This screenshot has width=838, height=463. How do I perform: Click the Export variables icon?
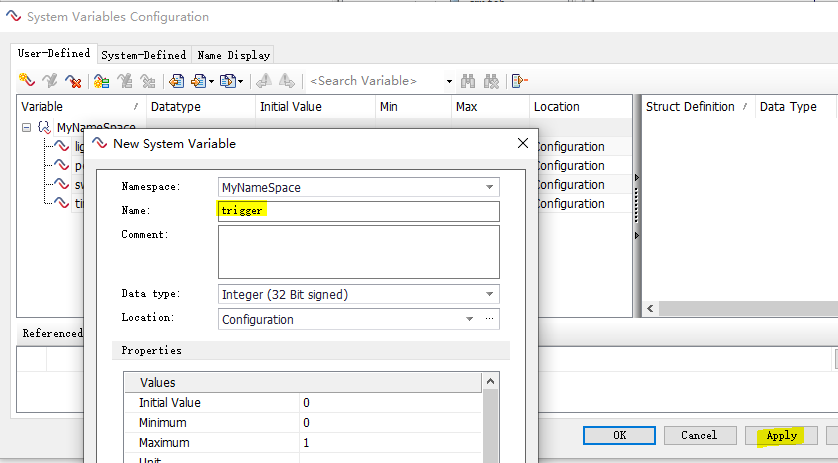point(199,81)
